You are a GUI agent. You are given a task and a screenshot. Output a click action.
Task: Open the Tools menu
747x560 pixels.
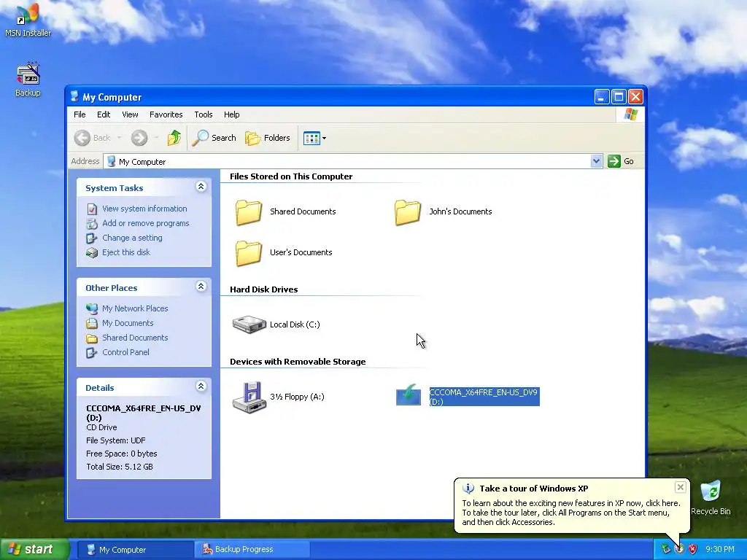tap(203, 114)
